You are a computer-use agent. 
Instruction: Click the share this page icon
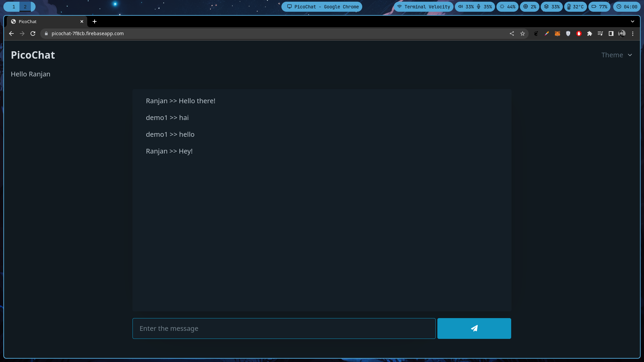pos(512,34)
